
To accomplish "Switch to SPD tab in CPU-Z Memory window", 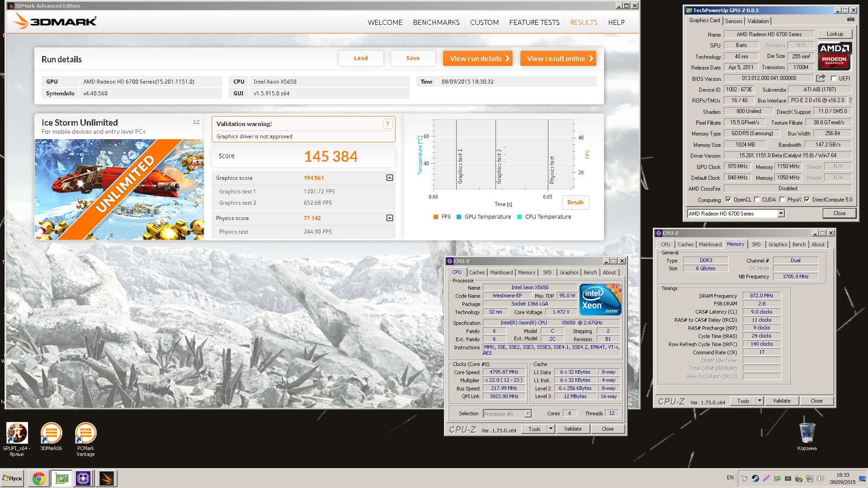I will [756, 244].
